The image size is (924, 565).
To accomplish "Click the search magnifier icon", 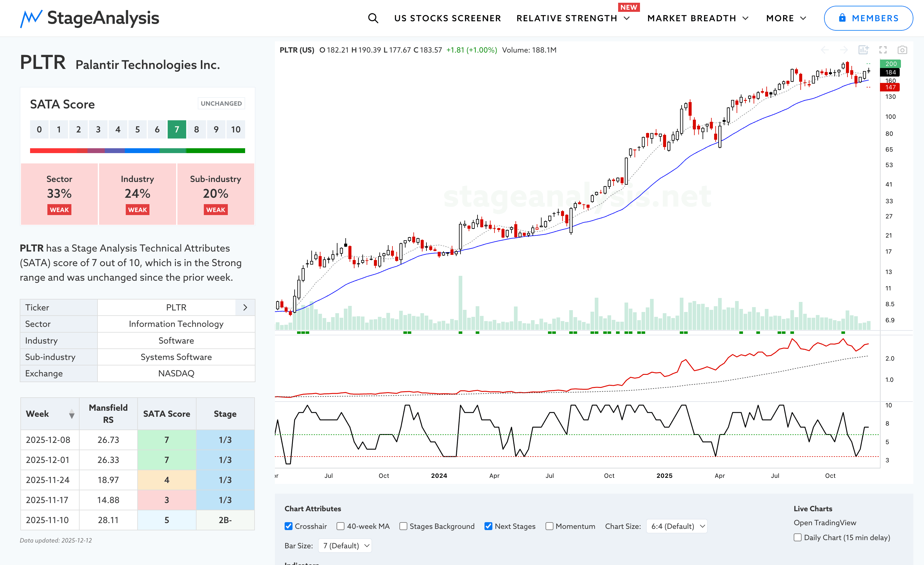I will click(373, 18).
